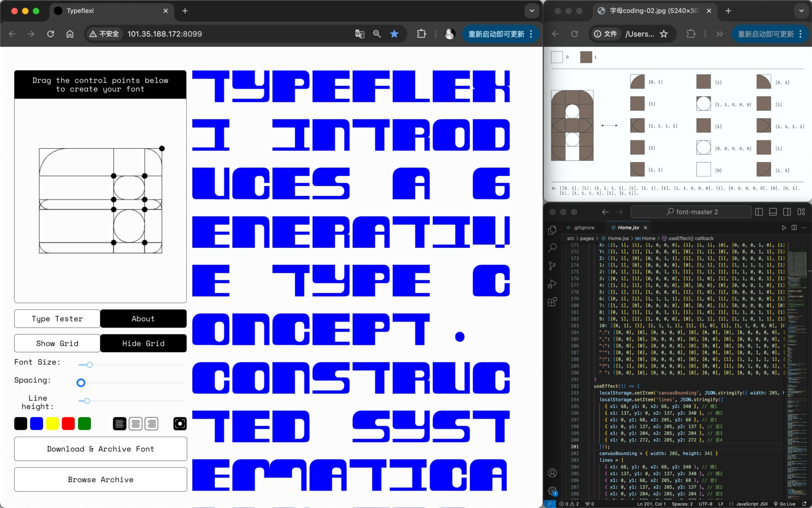Open the UTF-8 encoding selector
The image size is (812, 508).
point(706,504)
